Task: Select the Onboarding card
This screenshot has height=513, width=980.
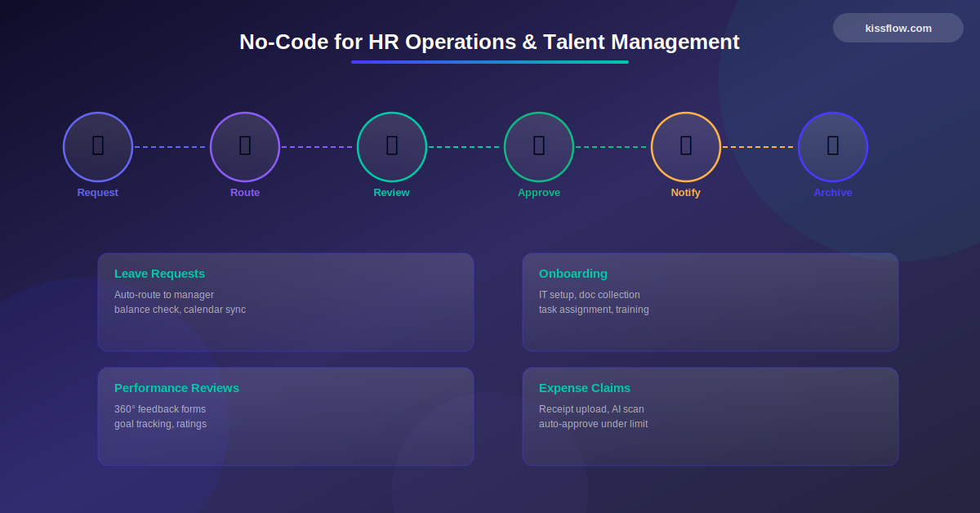Action: (710, 302)
